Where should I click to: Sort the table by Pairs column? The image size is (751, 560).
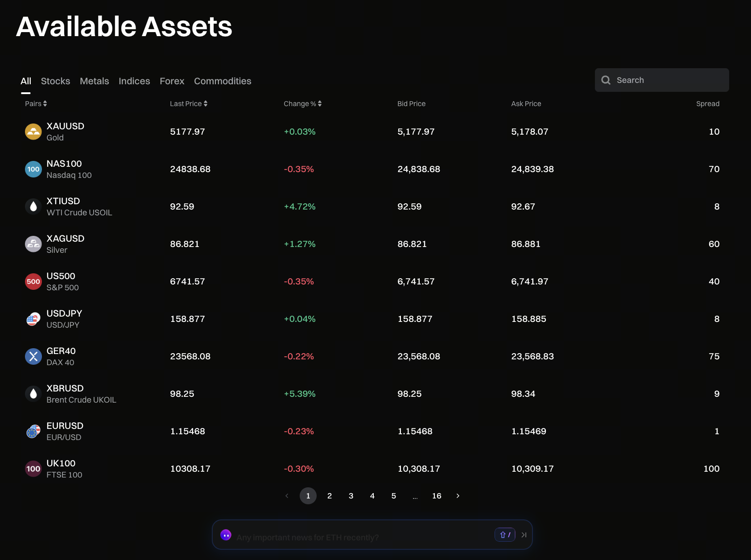pos(36,104)
